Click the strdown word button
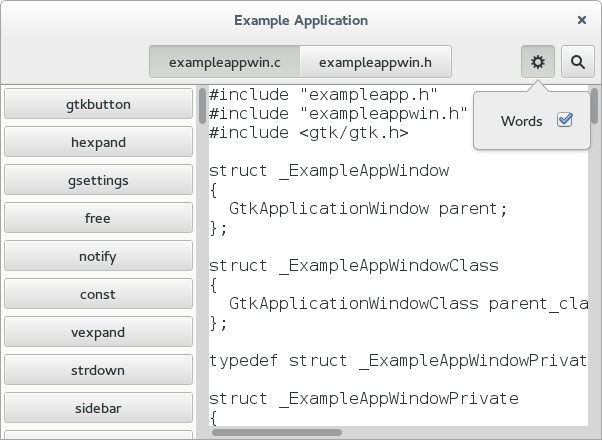602x440 pixels. point(98,370)
